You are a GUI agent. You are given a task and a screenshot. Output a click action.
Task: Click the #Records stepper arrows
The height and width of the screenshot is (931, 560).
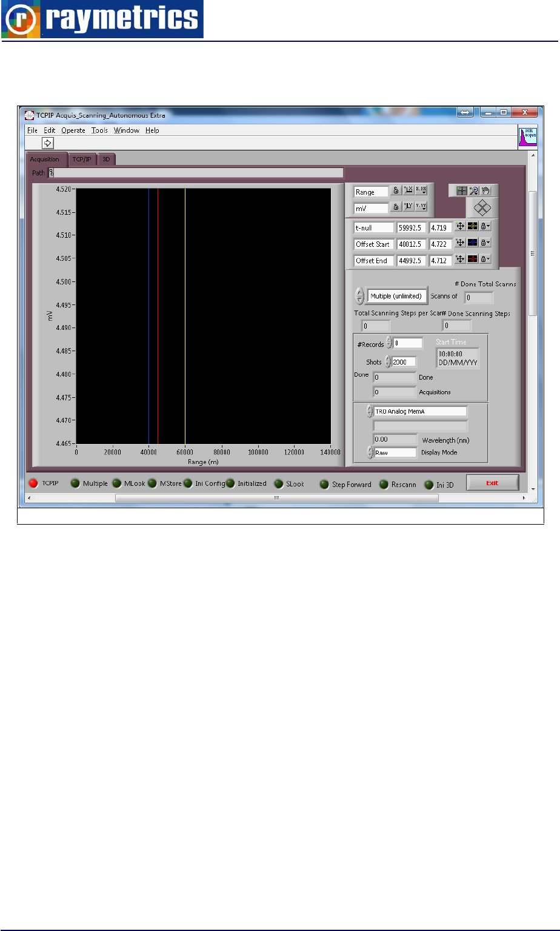[x=388, y=343]
